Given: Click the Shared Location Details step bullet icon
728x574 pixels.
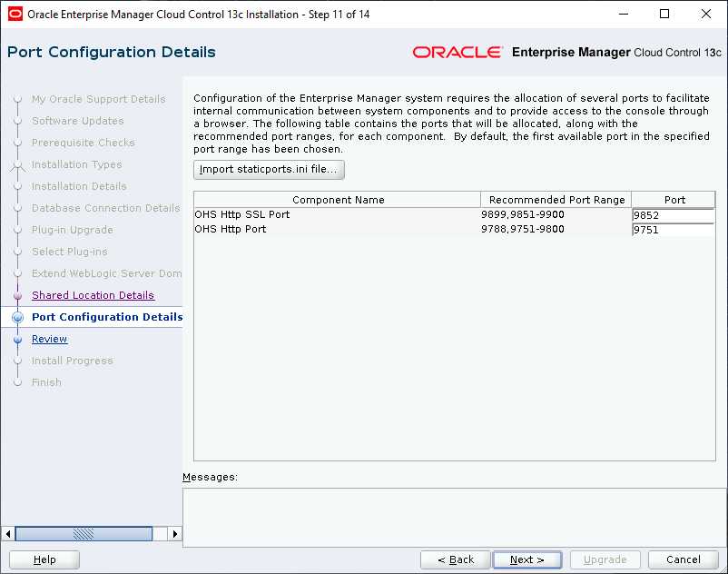Looking at the screenshot, I should tap(18, 296).
